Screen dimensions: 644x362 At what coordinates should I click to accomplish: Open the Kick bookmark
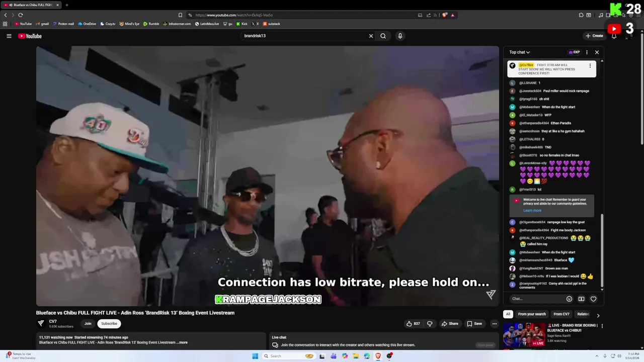242,24
